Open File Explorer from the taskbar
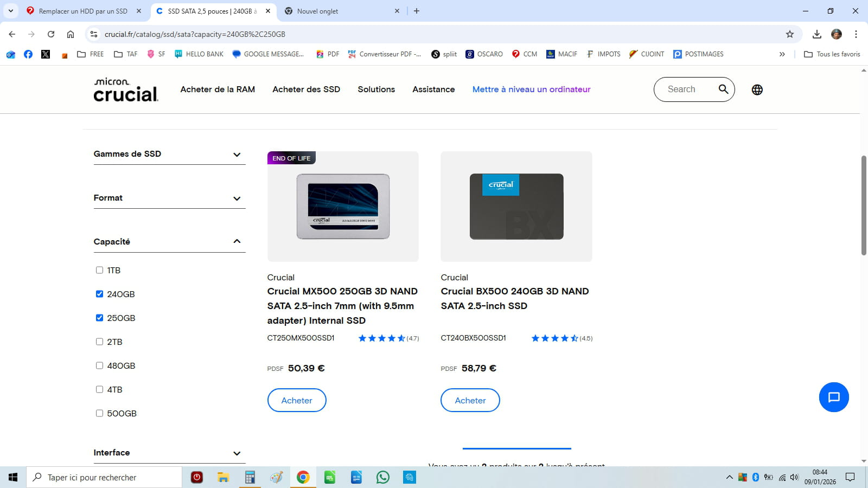Viewport: 868px width, 488px height. (x=223, y=477)
